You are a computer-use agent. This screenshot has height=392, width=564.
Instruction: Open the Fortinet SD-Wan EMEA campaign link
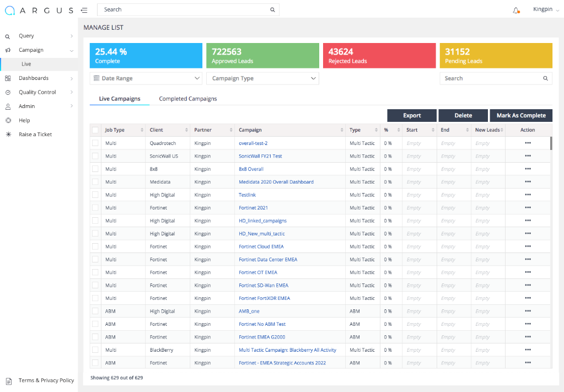click(264, 286)
